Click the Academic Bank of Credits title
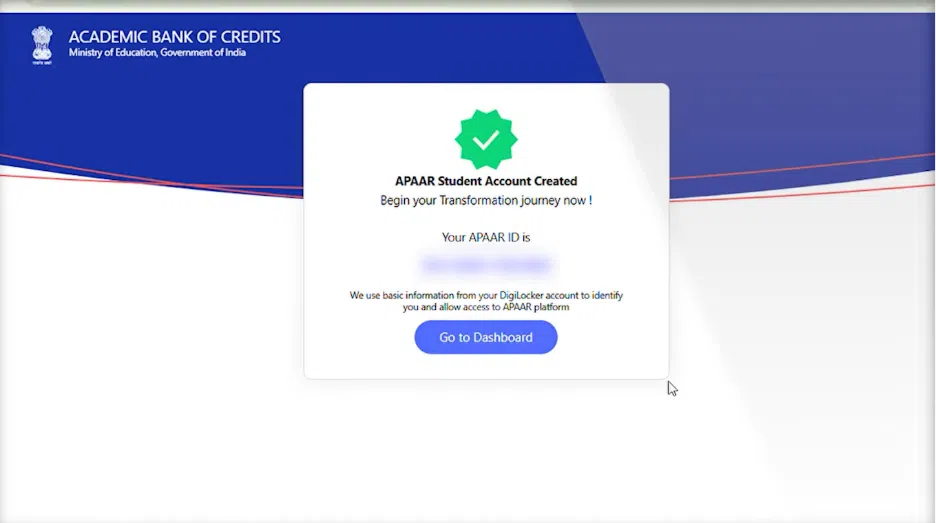936x523 pixels. pos(174,37)
